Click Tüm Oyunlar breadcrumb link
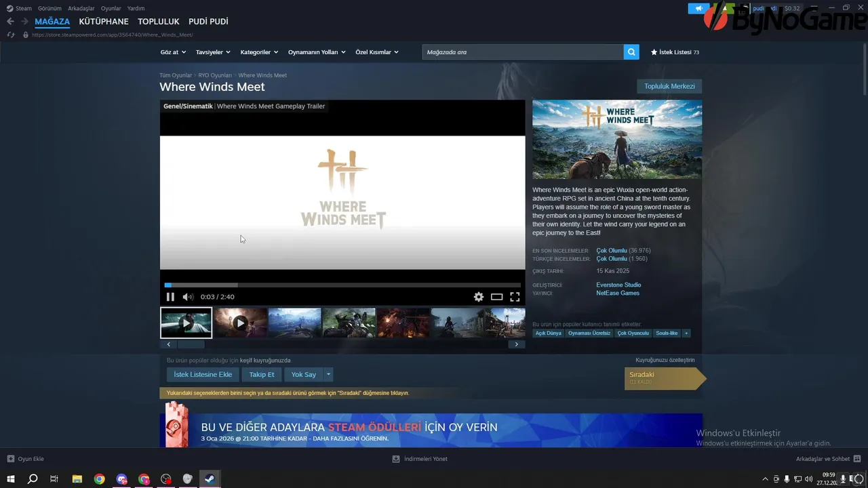This screenshot has height=488, width=868. click(176, 75)
